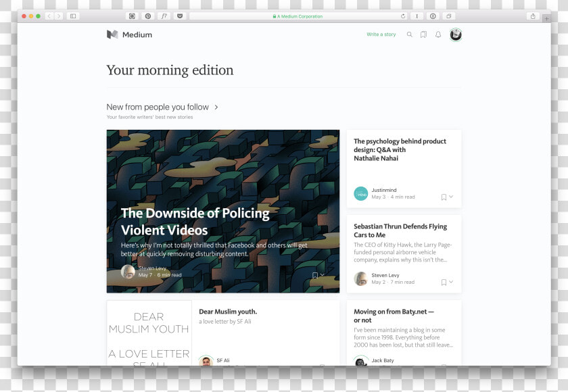Open the Safari share icon
Viewport: 568px width, 392px height.
[533, 16]
